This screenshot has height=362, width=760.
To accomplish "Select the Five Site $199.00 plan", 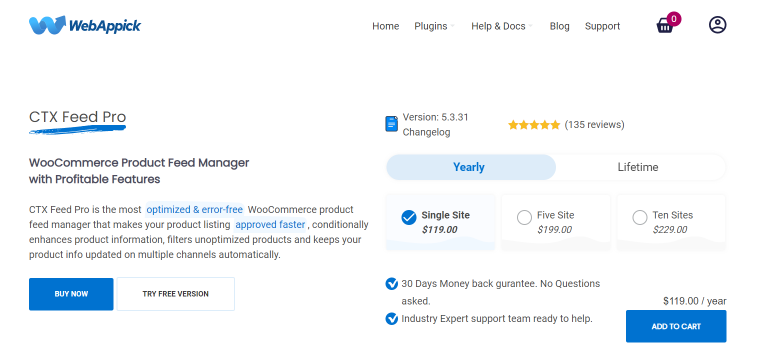I will (x=556, y=222).
